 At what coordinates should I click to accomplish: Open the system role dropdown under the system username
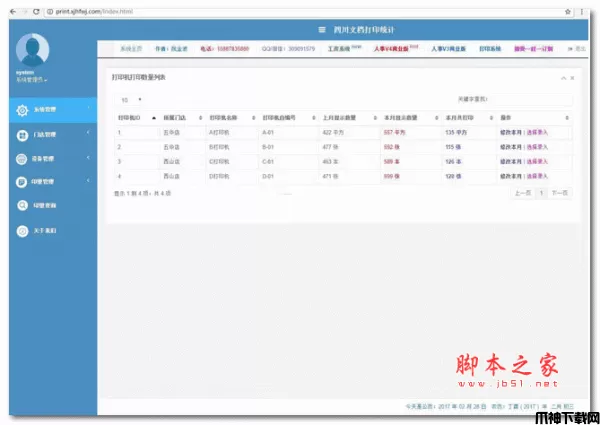coord(31,80)
